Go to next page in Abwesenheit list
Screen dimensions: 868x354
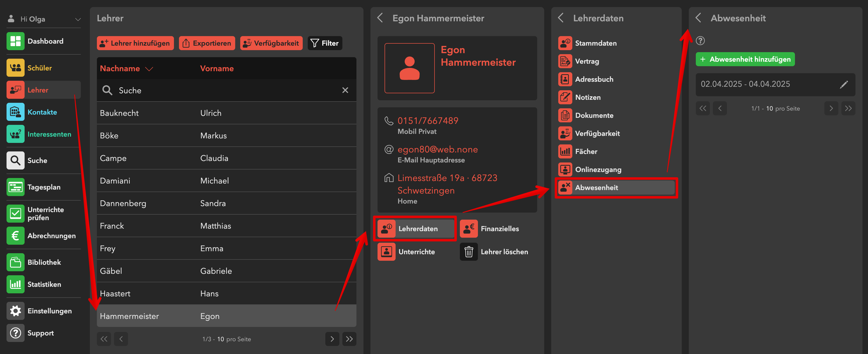(831, 108)
